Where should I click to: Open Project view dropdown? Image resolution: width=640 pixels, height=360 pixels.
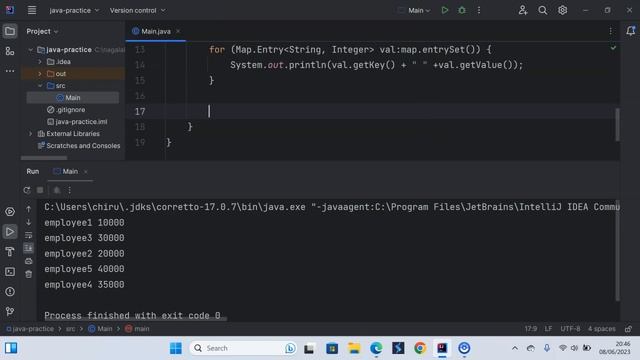(42, 31)
